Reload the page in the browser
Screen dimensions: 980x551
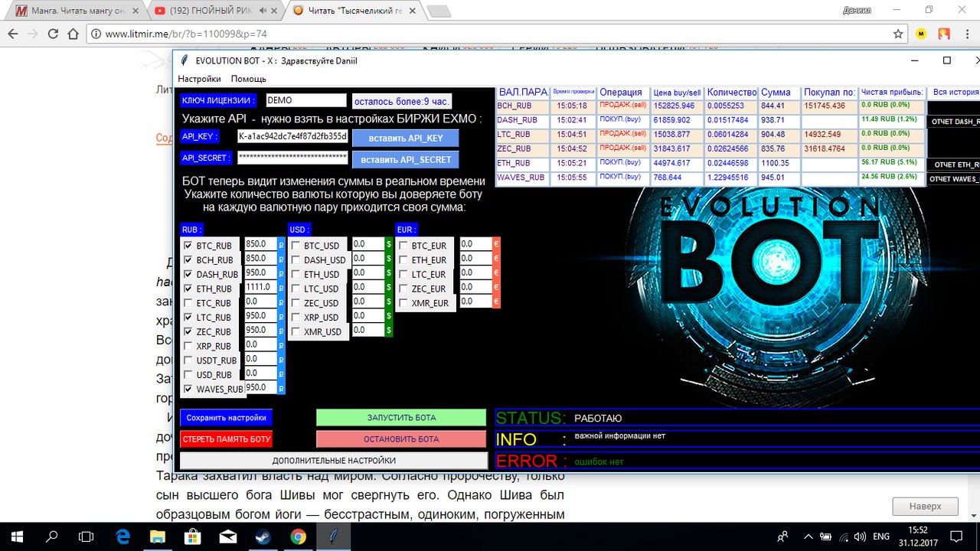tap(53, 34)
